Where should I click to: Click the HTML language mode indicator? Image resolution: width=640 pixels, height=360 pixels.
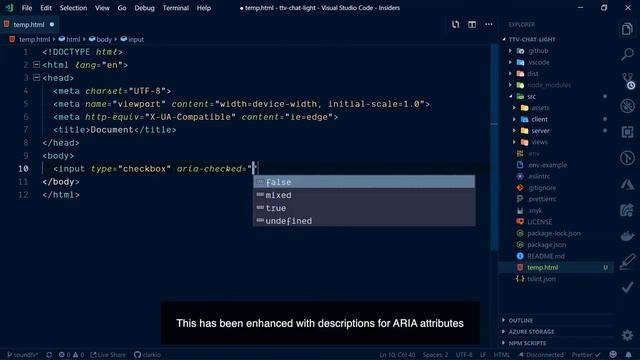[x=502, y=355]
